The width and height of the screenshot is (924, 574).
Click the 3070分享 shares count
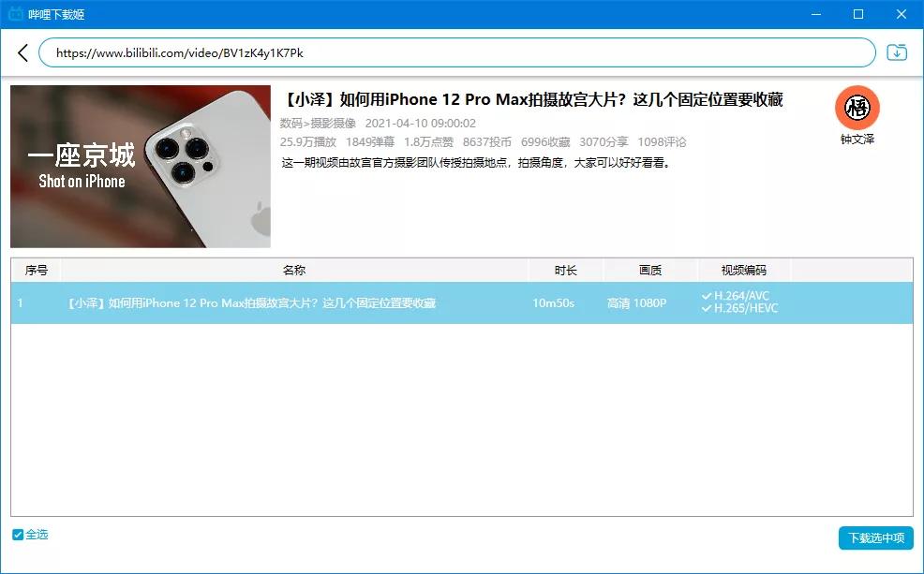(604, 142)
